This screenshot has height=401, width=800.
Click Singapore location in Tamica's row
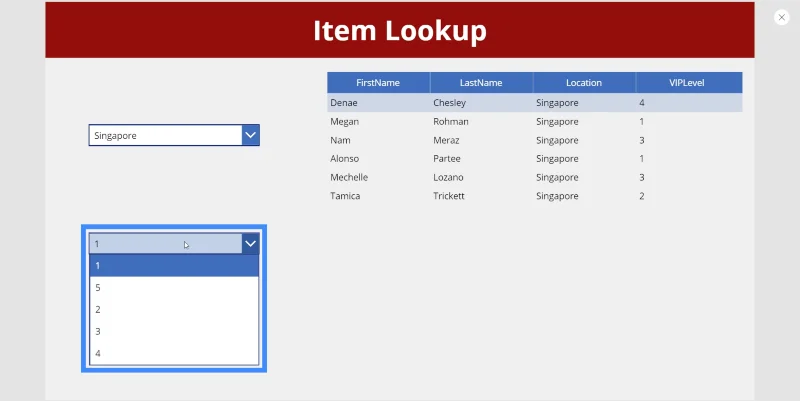tap(557, 196)
